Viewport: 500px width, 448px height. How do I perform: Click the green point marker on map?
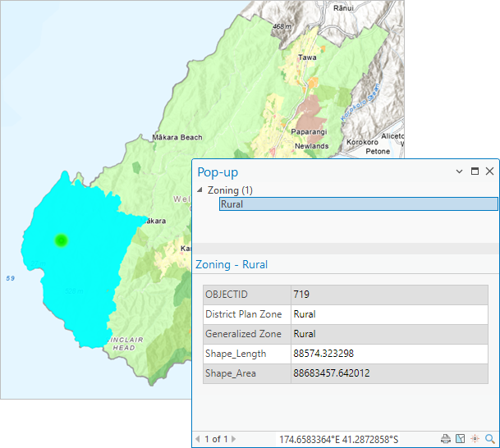pos(60,240)
